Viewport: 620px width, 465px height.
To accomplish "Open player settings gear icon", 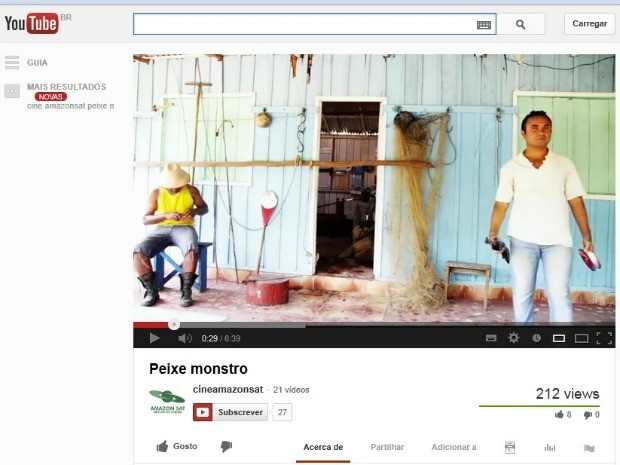I will pyautogui.click(x=514, y=338).
